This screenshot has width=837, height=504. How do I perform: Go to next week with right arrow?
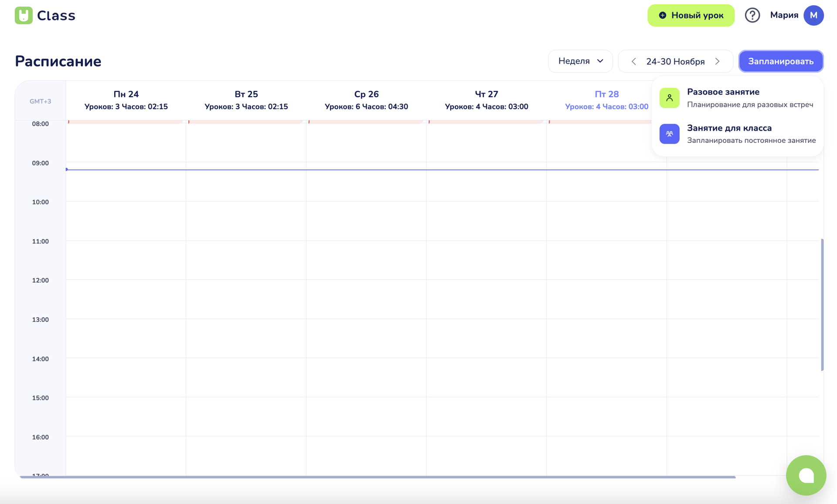point(717,61)
